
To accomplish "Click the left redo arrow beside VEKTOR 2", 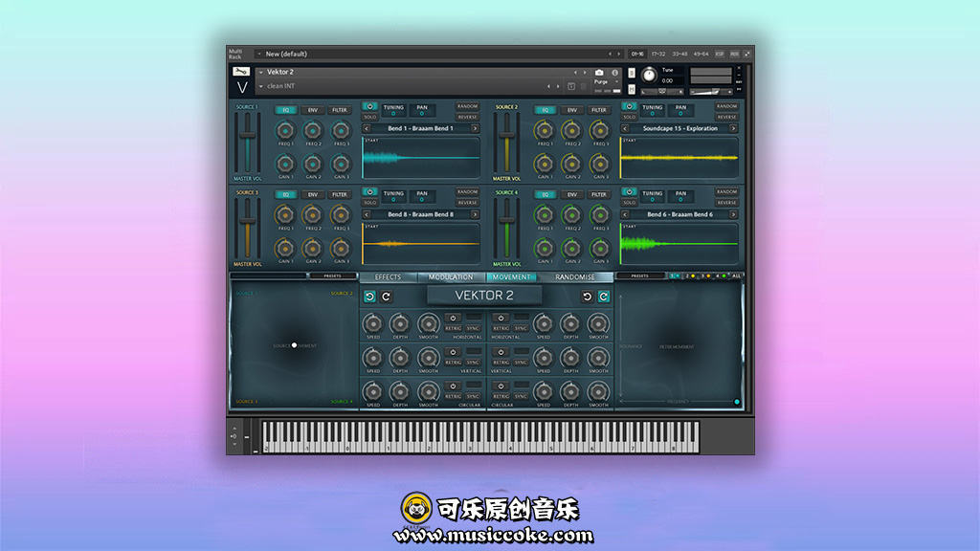I will pos(387,297).
